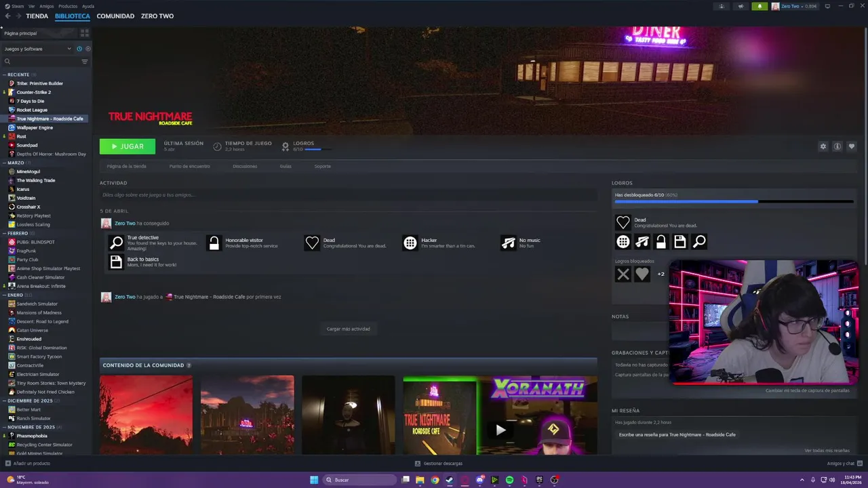Switch to Big Picture mode icon

coord(827,6)
